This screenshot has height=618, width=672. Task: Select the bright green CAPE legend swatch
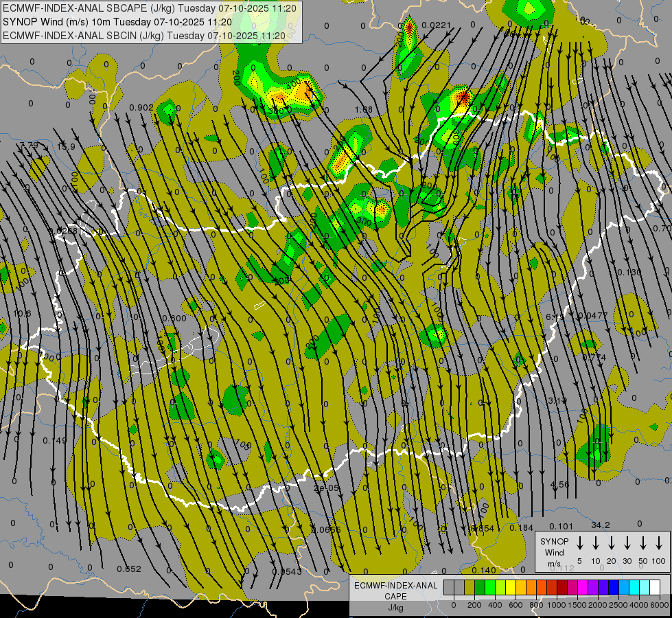[x=490, y=587]
